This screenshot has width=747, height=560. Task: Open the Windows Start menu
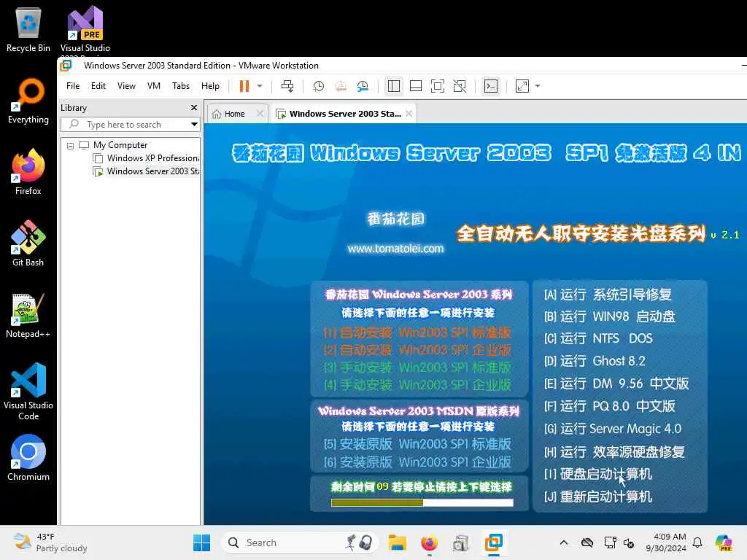pyautogui.click(x=201, y=542)
